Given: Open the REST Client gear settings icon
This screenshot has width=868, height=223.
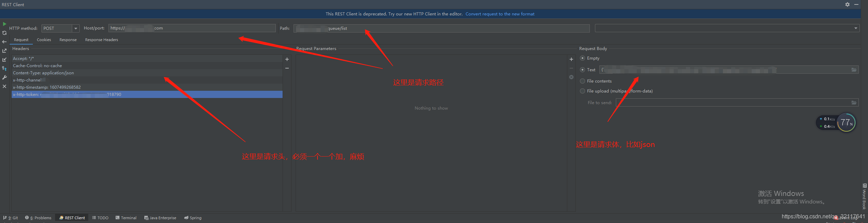Looking at the screenshot, I should tap(847, 4).
